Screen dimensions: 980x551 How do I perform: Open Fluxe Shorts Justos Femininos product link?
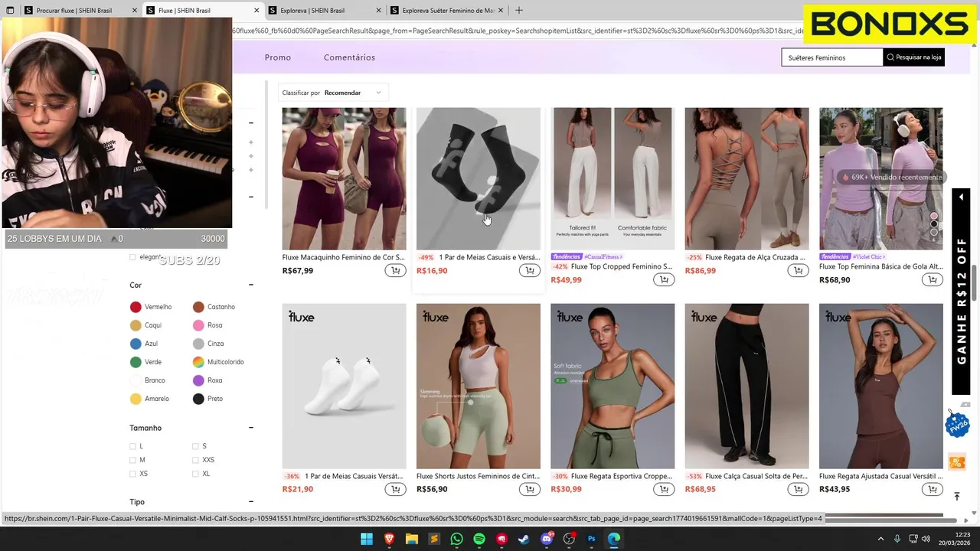[478, 476]
